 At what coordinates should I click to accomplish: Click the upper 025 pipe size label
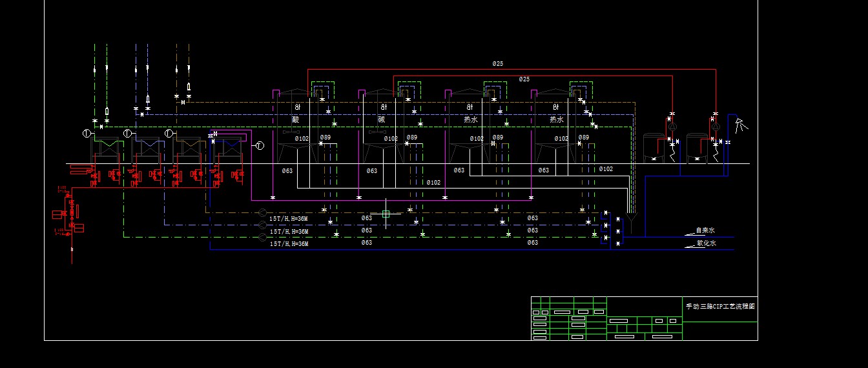click(498, 64)
